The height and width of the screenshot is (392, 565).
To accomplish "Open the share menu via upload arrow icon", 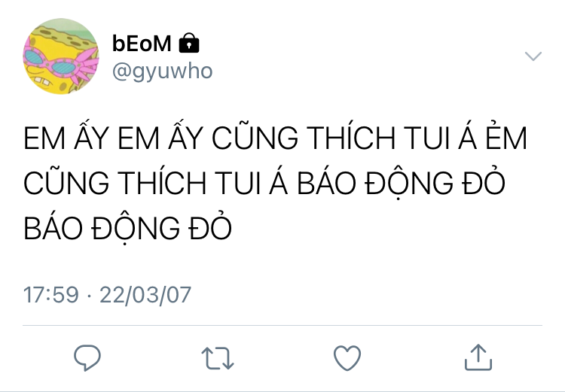I will [478, 357].
